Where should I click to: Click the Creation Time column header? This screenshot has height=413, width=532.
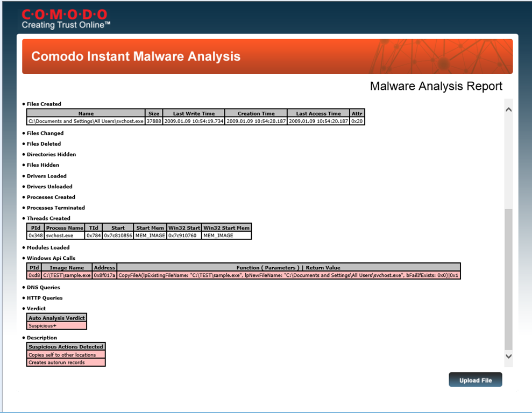(256, 113)
